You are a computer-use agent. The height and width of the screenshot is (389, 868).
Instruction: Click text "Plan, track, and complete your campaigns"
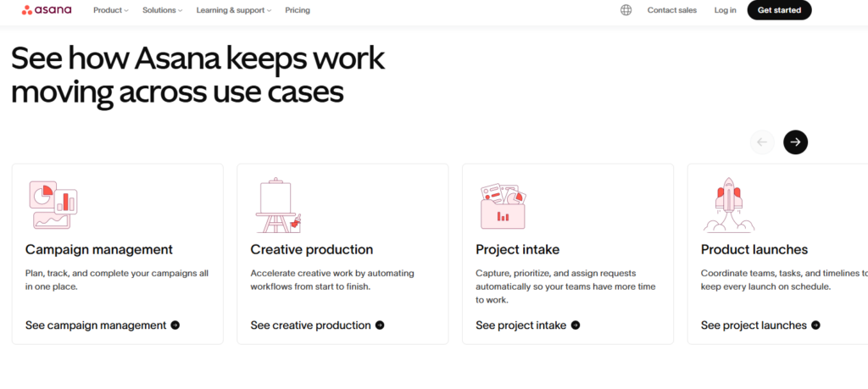111,274
